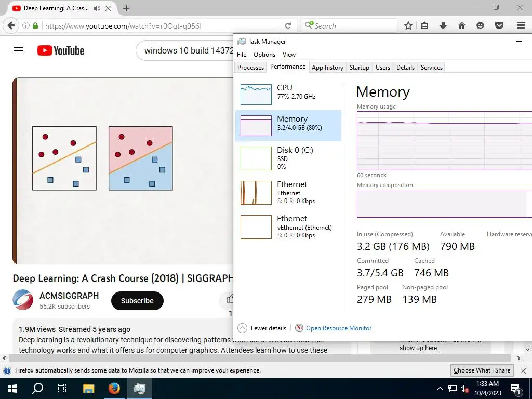The image size is (532, 399).
Task: Open YouTube guide hamburger menu
Action: point(19,50)
